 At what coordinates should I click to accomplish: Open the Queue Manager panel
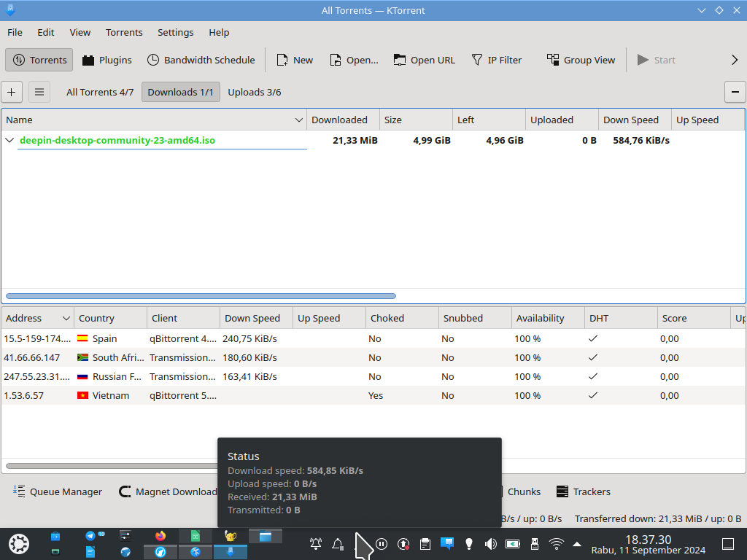pyautogui.click(x=58, y=491)
